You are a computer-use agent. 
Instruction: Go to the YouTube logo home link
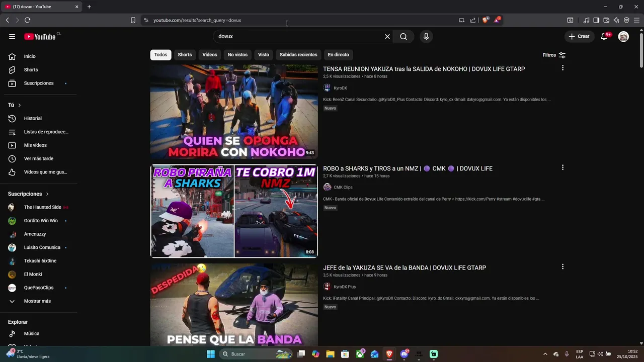40,36
